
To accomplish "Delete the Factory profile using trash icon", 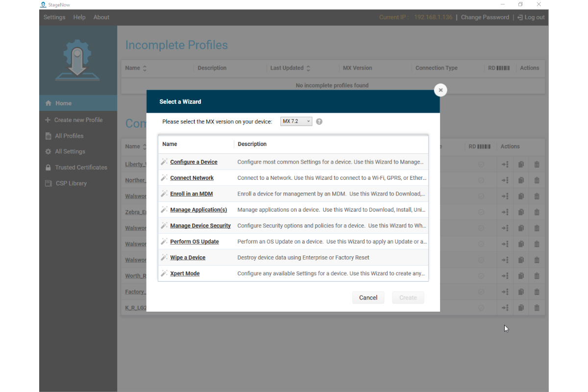I will pyautogui.click(x=537, y=292).
